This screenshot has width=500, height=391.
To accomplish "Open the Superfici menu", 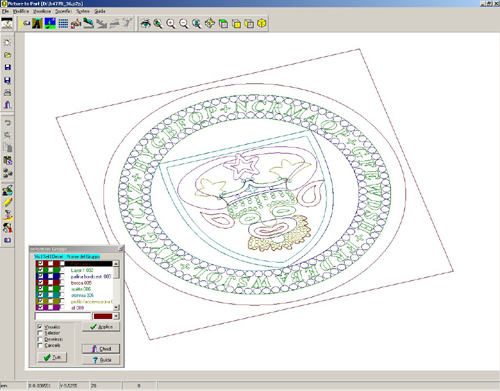I will [x=63, y=11].
